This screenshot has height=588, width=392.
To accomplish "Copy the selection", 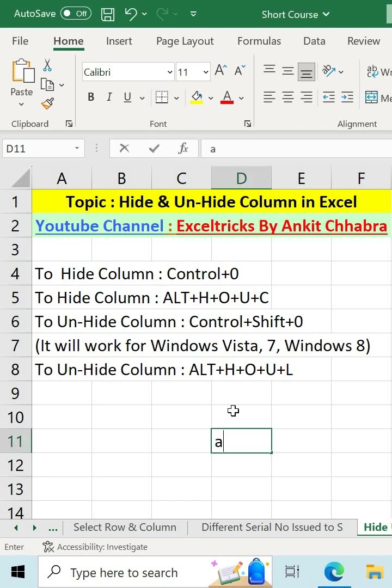I will (47, 85).
